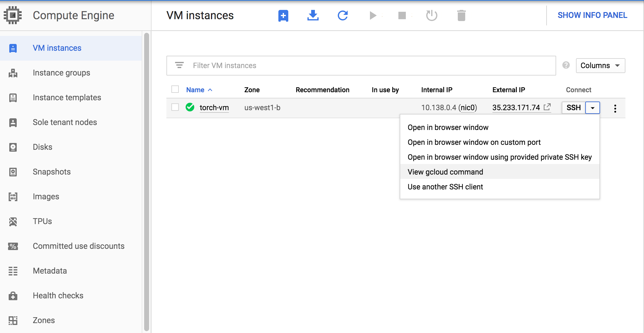Click the filter help question icon
The width and height of the screenshot is (644, 333).
click(566, 65)
